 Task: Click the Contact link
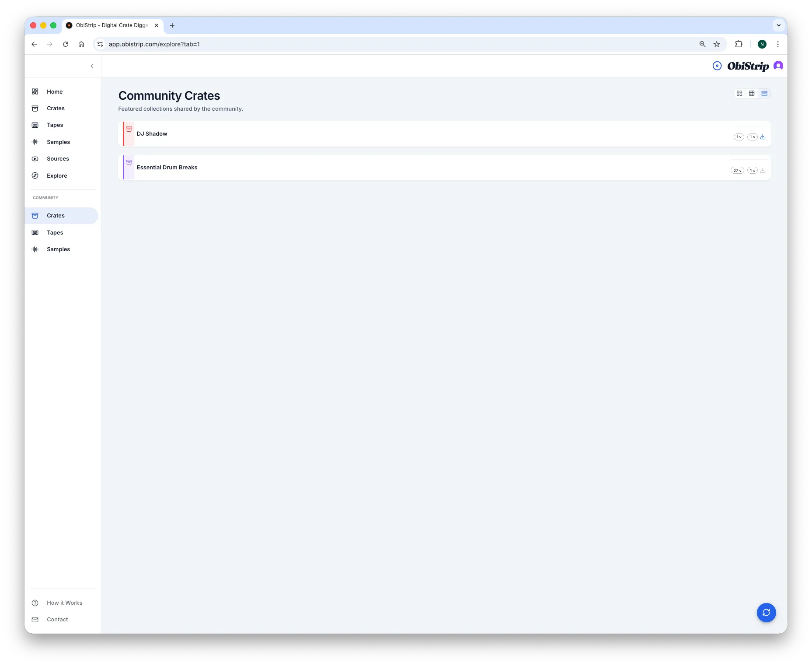(x=57, y=619)
